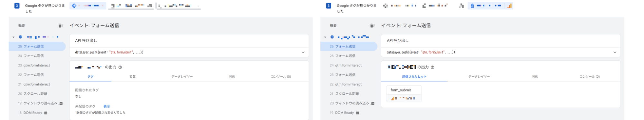The image size is (644, 120).
Task: Switch to 送信されたヒット tab
Action: coord(414,77)
